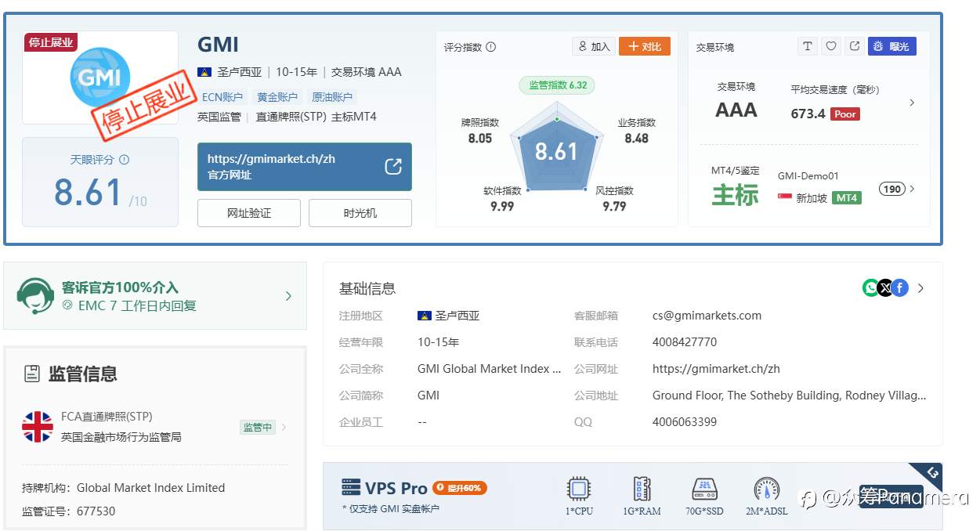
Task: Open company website https://gmimarket.ch/zh in 基础信息
Action: pos(716,369)
